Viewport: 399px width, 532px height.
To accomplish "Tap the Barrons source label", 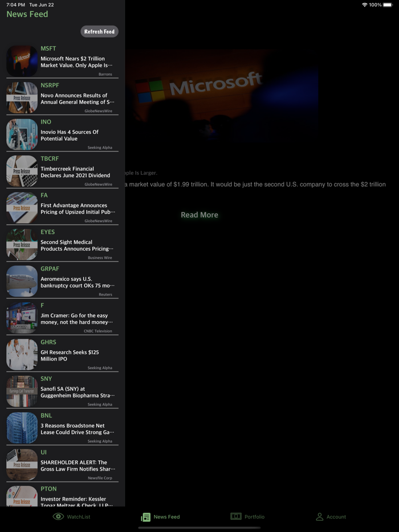I will coord(105,74).
